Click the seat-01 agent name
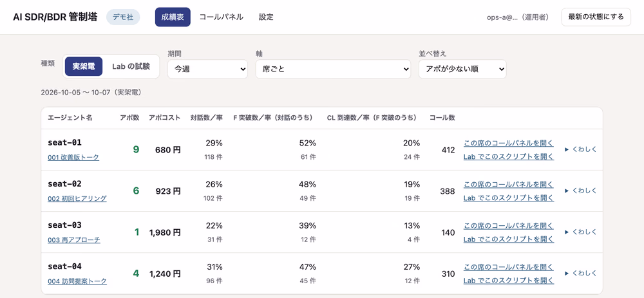Screen dimensions: 644x298 click(65, 142)
